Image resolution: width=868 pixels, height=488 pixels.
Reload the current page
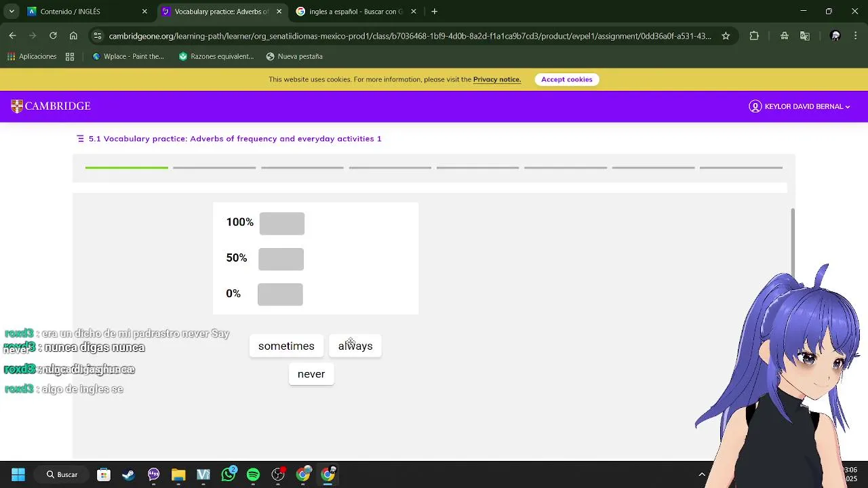tap(53, 36)
